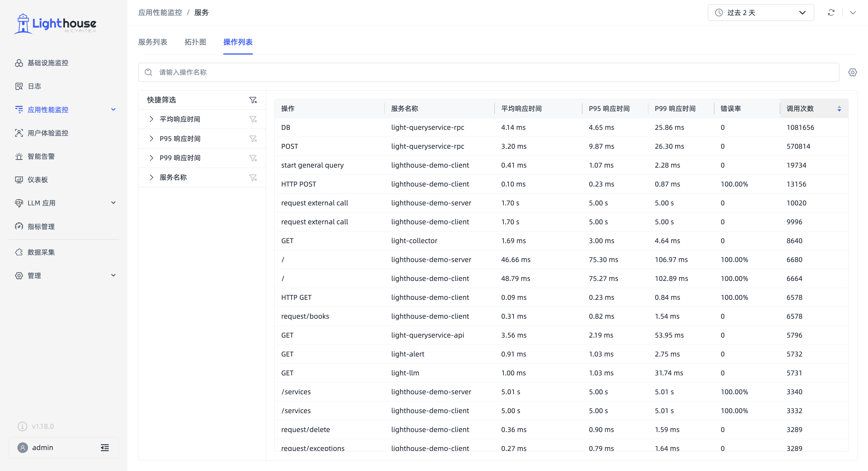This screenshot has width=868, height=471.
Task: Collapse the sidebar with the fold icon
Action: [105, 448]
